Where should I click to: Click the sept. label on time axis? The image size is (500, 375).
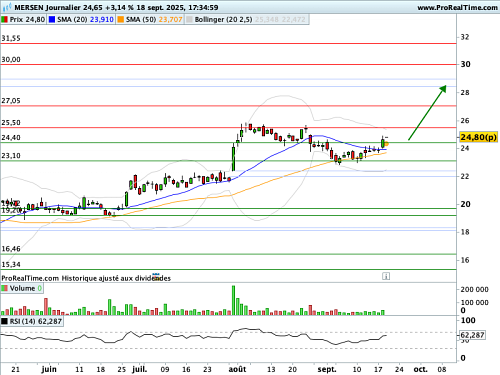(x=327, y=369)
